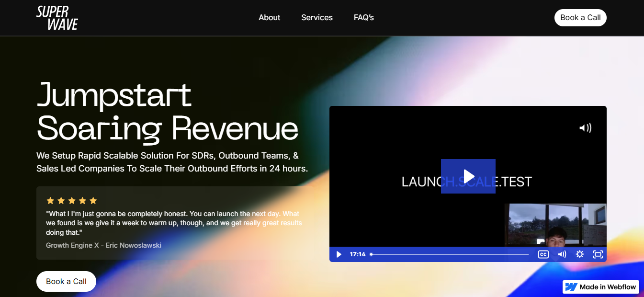Click small play icon in video bar

(x=339, y=254)
